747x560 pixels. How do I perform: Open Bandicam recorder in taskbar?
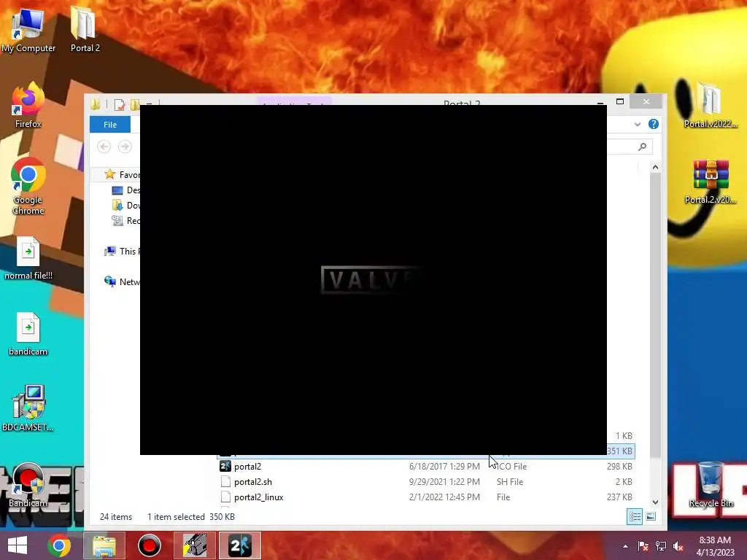tap(150, 545)
